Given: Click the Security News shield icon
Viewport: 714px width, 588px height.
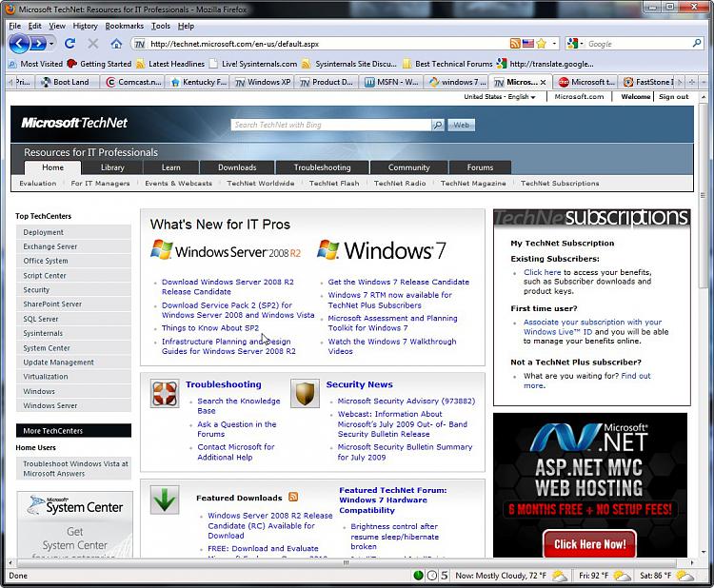Looking at the screenshot, I should click(x=305, y=394).
